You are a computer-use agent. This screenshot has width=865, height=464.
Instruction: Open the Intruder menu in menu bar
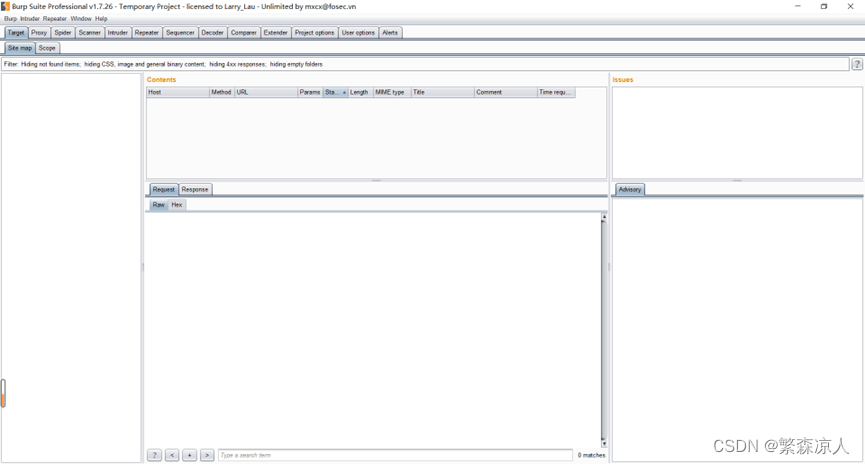(x=30, y=19)
